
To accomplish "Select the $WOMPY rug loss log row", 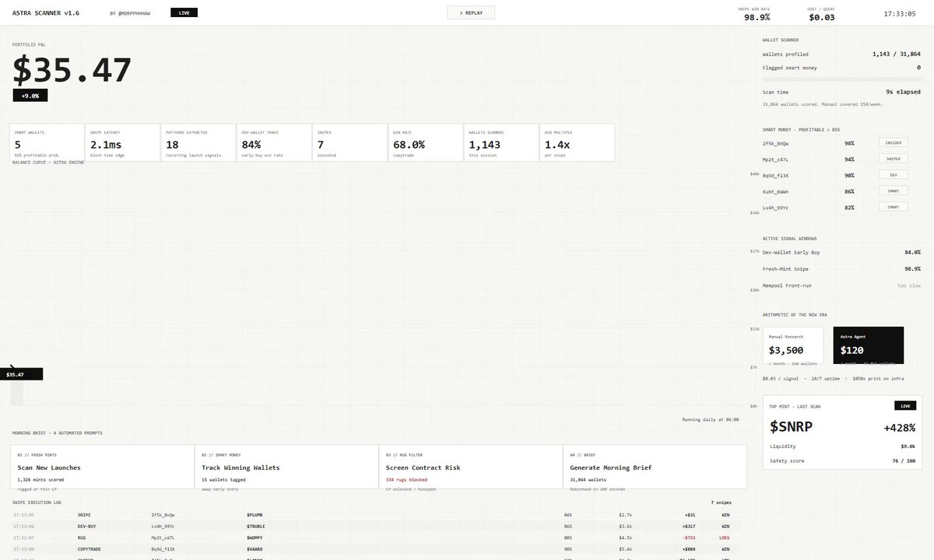I will click(372, 537).
